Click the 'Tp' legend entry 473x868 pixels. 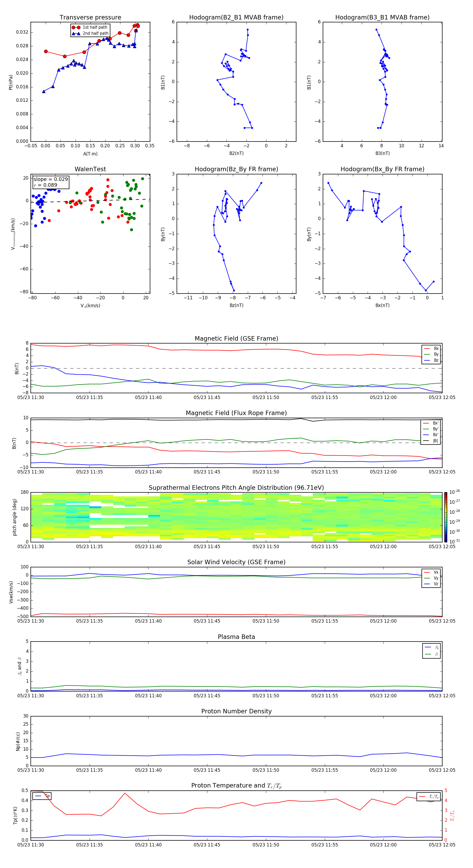(42, 796)
